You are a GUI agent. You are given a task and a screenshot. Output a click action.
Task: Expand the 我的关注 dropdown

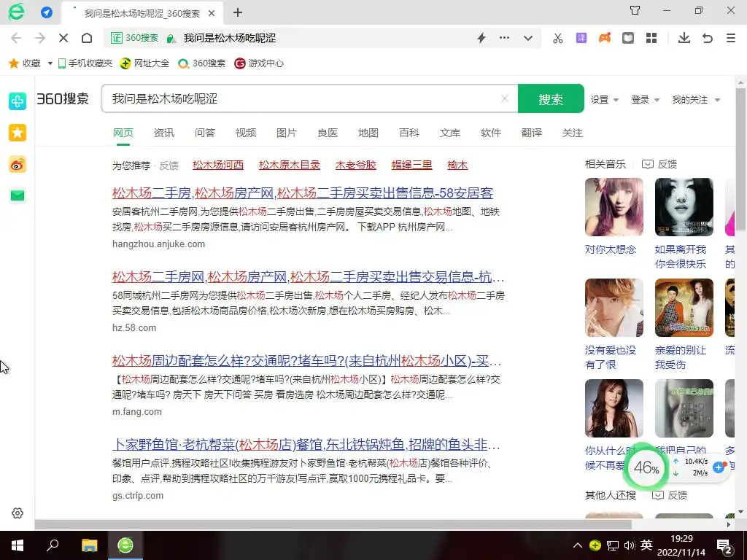click(x=696, y=99)
